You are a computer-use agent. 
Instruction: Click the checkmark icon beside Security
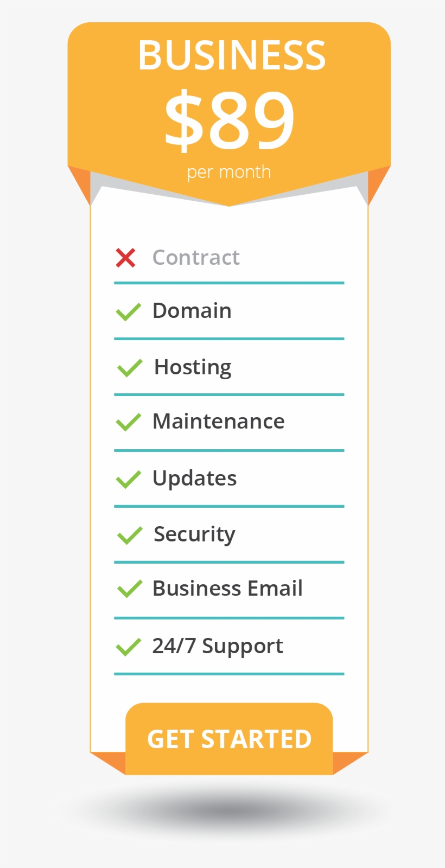[130, 535]
